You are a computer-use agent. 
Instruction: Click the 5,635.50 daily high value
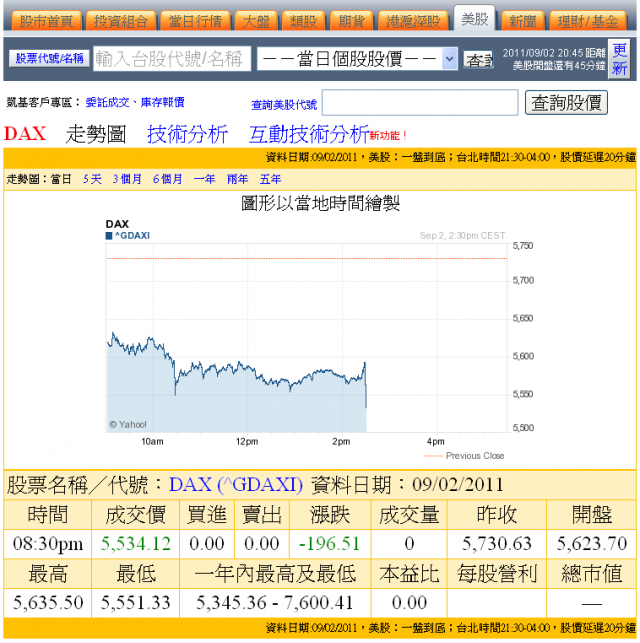(48, 603)
